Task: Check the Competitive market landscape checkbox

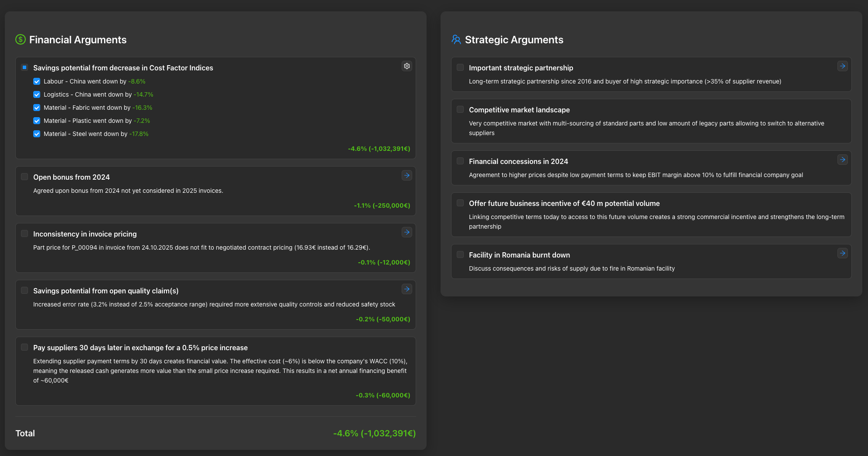Action: point(460,109)
